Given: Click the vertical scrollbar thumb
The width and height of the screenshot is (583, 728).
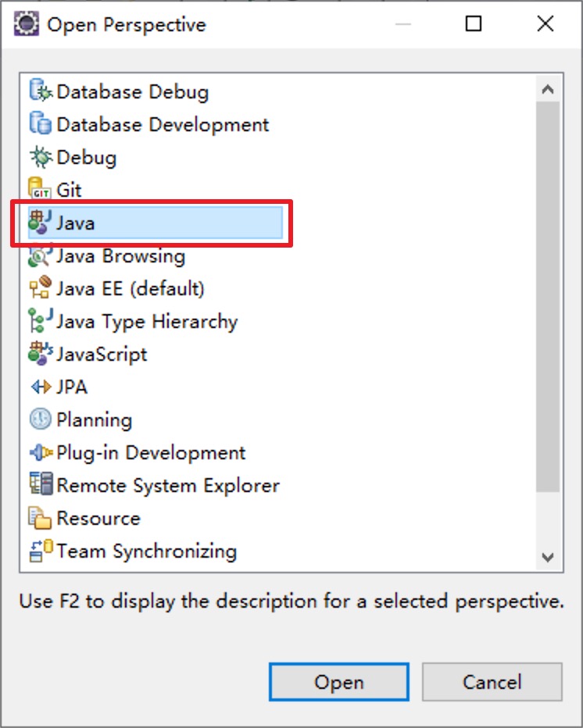Looking at the screenshot, I should 548,297.
